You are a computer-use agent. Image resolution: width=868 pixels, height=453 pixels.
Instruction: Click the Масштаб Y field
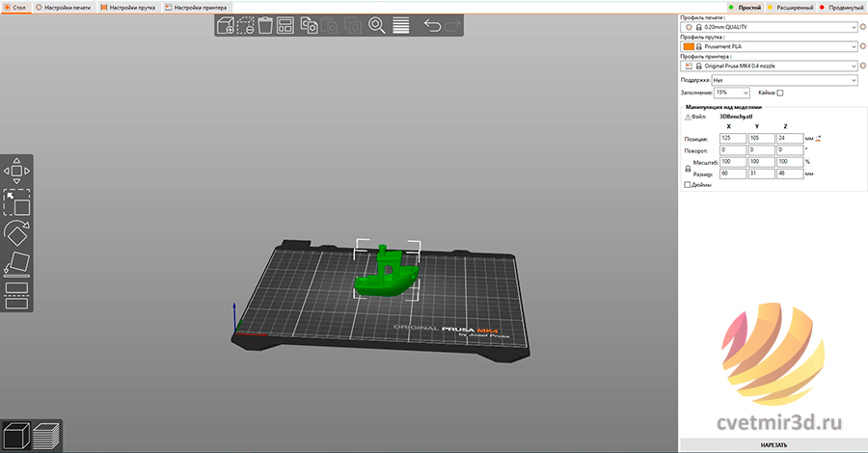pos(761,162)
